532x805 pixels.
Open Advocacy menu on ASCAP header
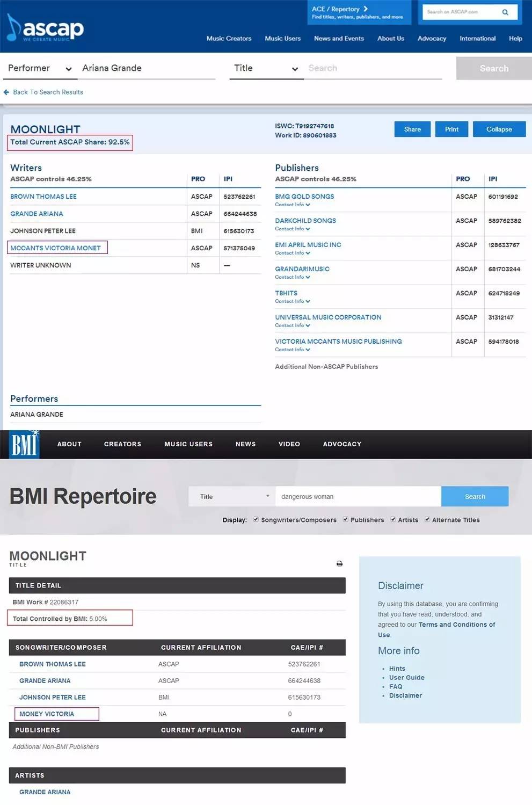click(432, 39)
